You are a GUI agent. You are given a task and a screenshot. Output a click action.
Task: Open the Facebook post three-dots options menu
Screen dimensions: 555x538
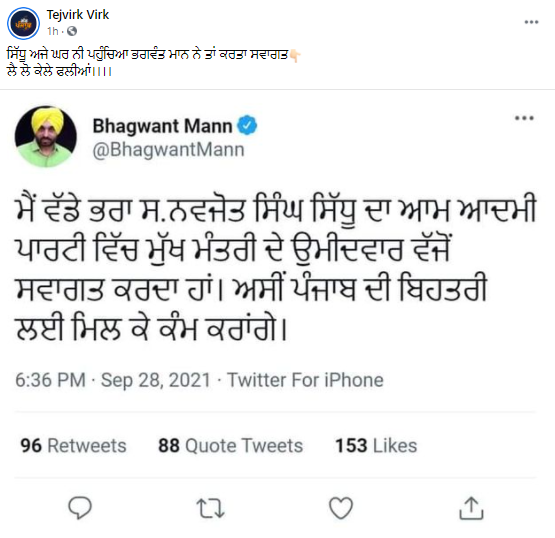point(531,22)
